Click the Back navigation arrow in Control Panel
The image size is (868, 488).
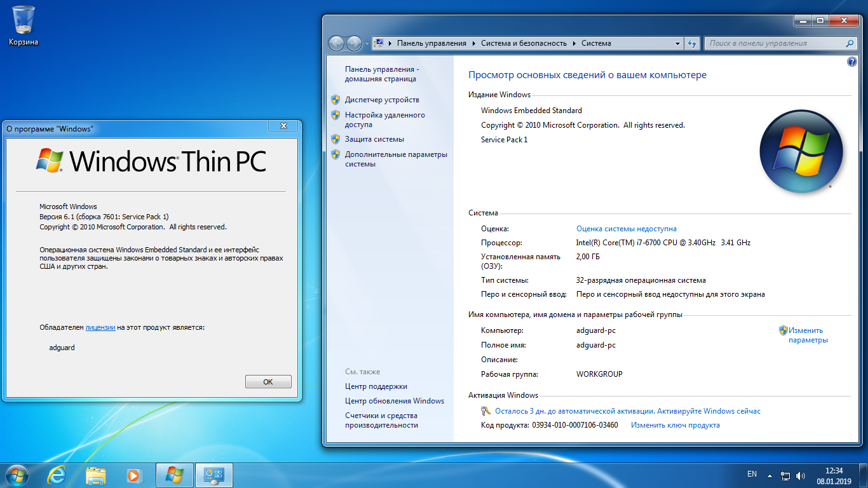point(337,43)
